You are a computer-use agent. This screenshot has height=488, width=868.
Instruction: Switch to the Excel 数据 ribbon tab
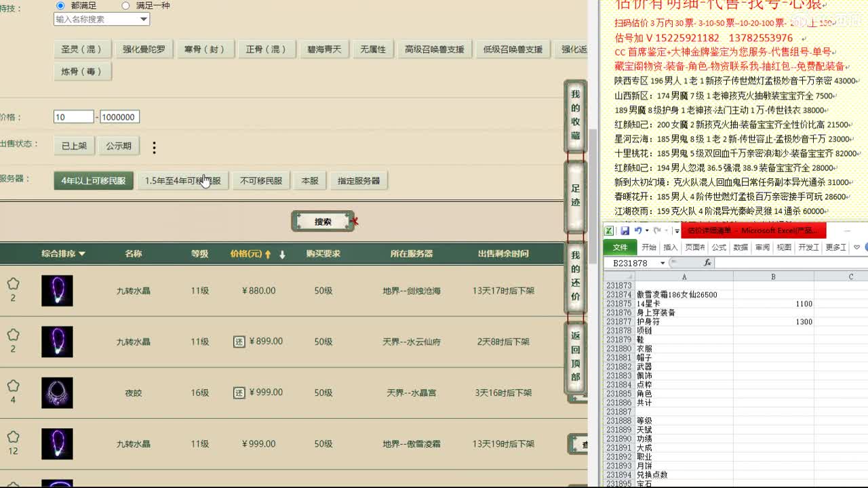[x=741, y=247]
